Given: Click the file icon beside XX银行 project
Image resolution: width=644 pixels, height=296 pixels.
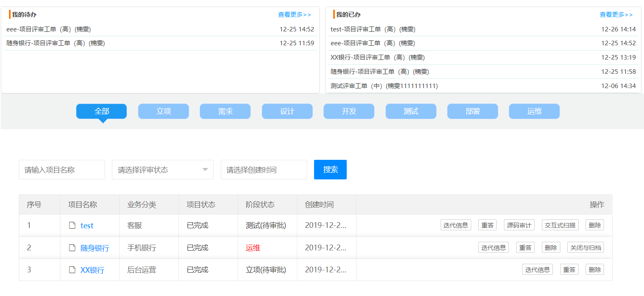Looking at the screenshot, I should [72, 269].
